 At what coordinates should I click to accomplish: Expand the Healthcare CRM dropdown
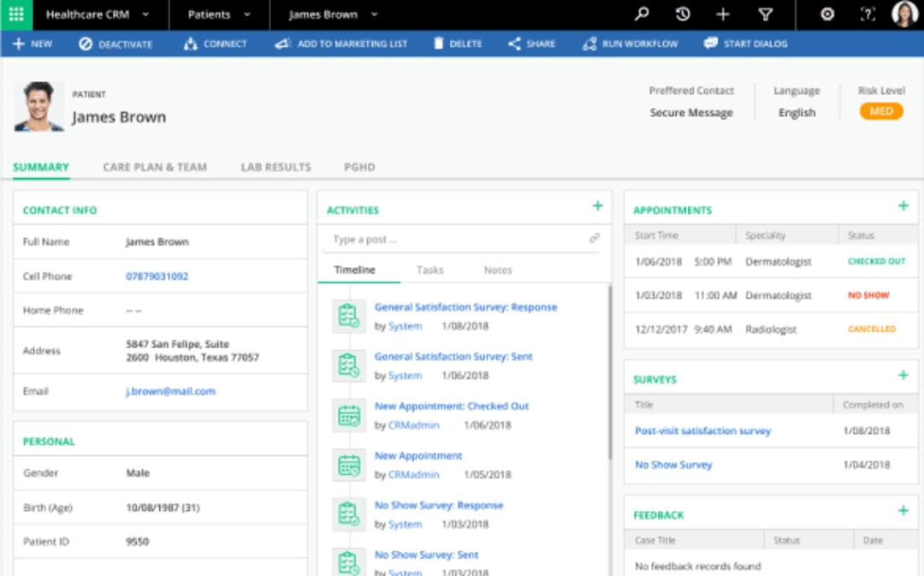pyautogui.click(x=145, y=15)
